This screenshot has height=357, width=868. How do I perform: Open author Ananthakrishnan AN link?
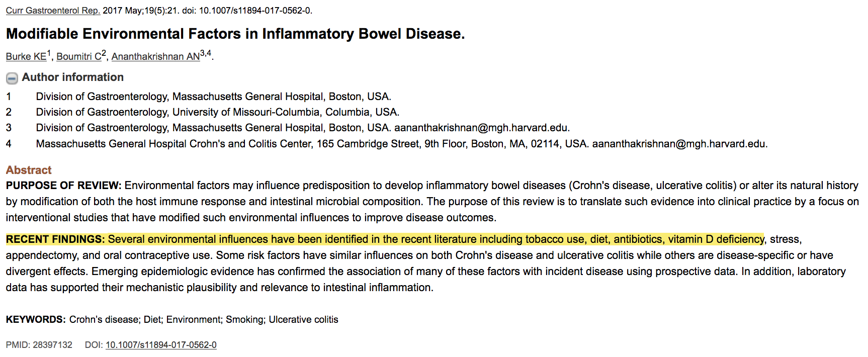[x=155, y=56]
